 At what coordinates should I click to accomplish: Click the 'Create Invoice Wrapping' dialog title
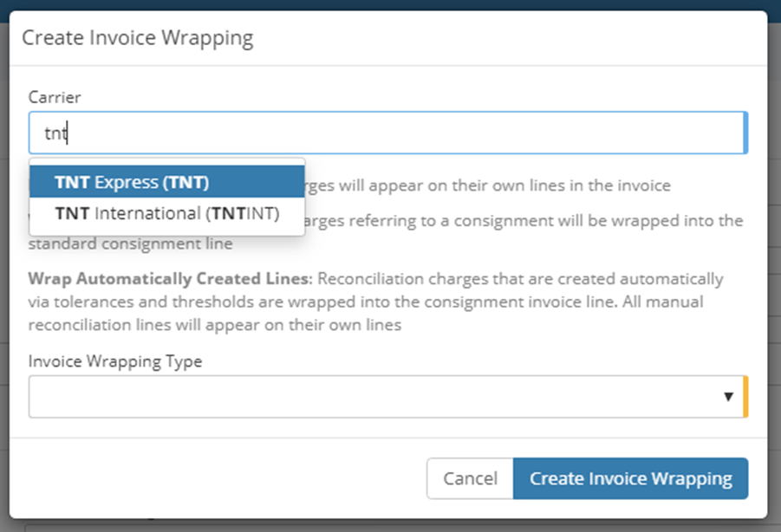point(138,38)
